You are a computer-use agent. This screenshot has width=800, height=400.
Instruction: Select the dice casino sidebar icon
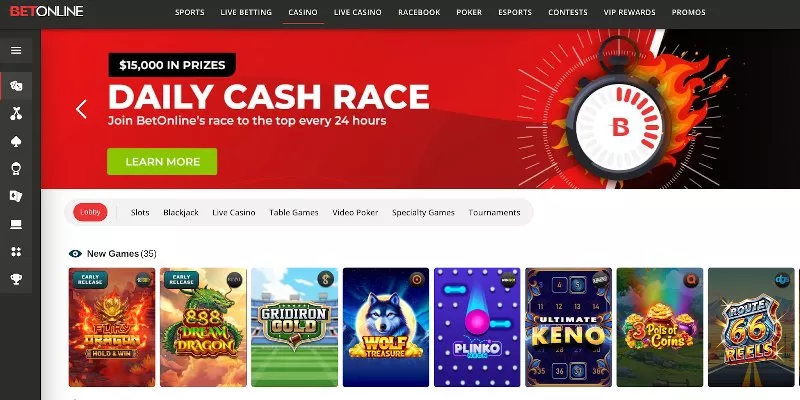point(16,86)
